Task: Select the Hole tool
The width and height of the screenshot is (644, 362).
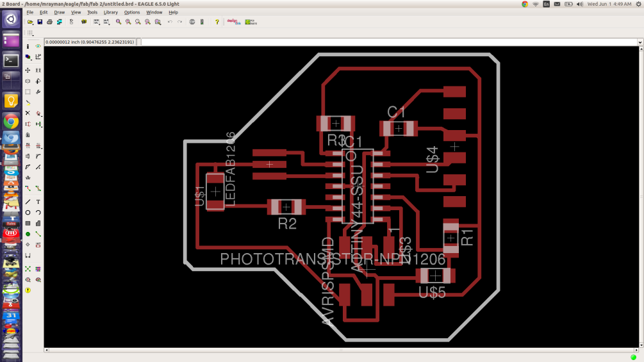Action: pyautogui.click(x=28, y=245)
